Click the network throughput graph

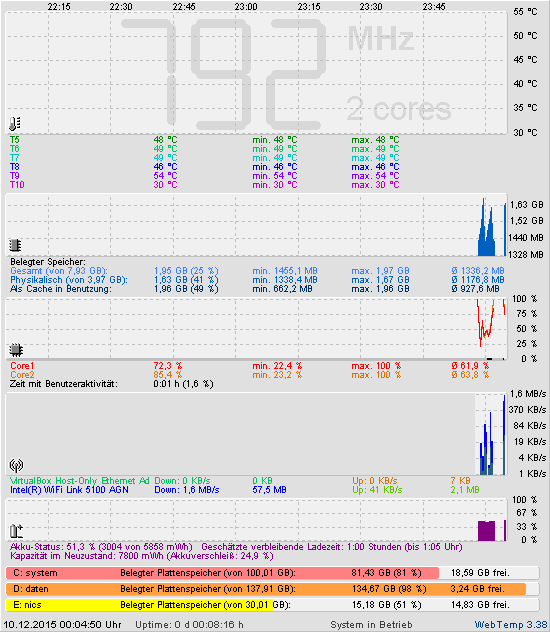point(256,434)
